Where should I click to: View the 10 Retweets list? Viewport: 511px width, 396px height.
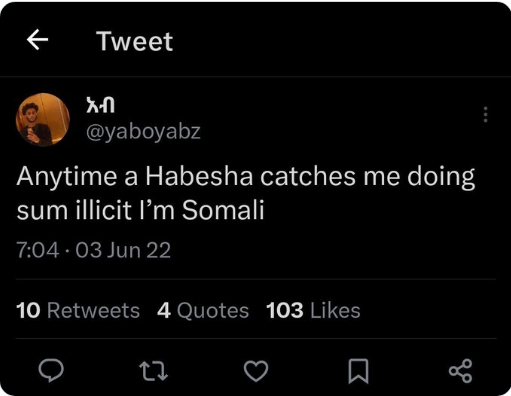point(78,310)
